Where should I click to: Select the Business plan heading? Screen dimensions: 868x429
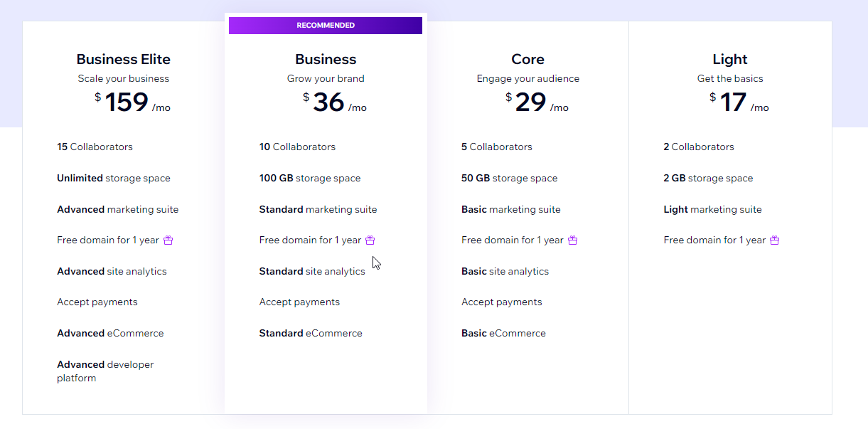(326, 59)
